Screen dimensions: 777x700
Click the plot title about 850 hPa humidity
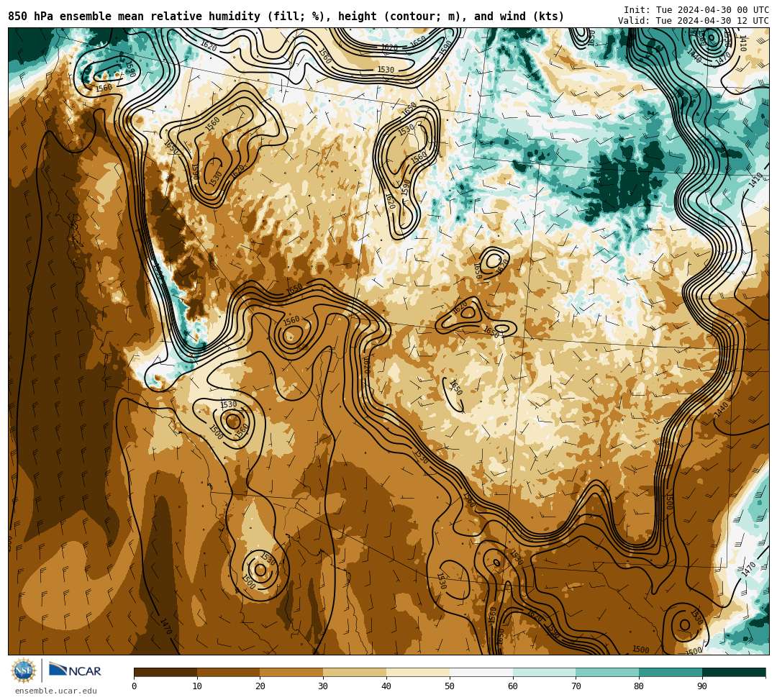tap(286, 17)
